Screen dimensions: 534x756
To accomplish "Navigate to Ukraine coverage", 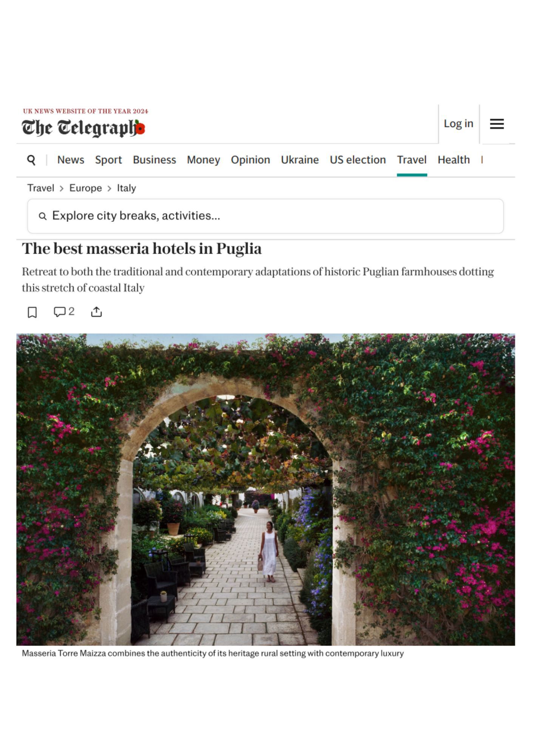I will pyautogui.click(x=300, y=160).
